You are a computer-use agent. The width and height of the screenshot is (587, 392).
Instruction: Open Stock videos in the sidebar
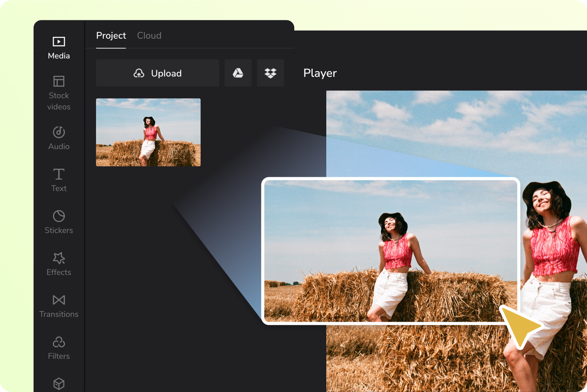(x=59, y=93)
